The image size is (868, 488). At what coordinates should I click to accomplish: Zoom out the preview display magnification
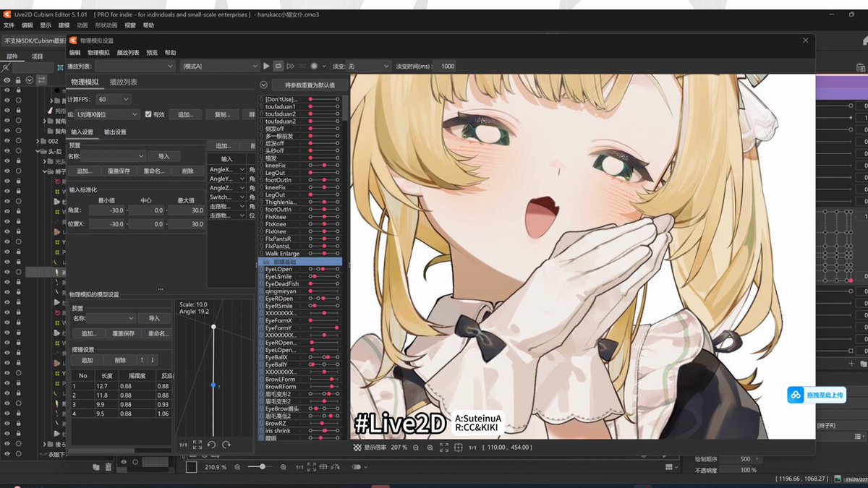(416, 448)
